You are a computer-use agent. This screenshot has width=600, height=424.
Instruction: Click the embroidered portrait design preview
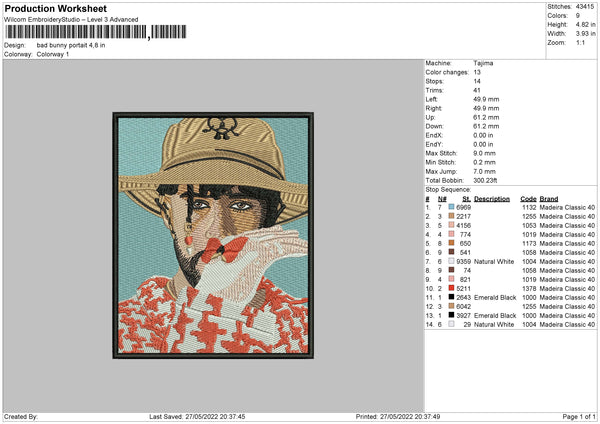click(213, 235)
